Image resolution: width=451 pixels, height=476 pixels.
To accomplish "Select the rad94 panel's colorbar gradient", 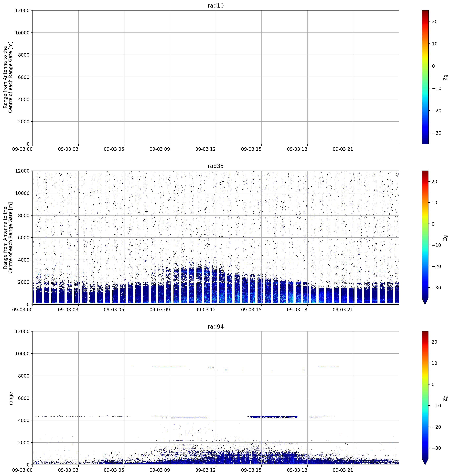I will [425, 395].
